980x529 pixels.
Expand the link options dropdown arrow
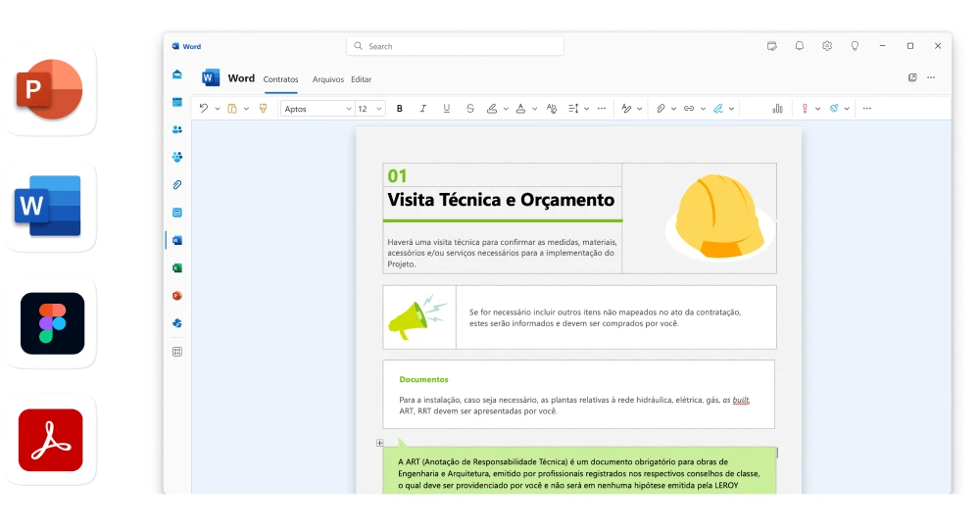[703, 109]
